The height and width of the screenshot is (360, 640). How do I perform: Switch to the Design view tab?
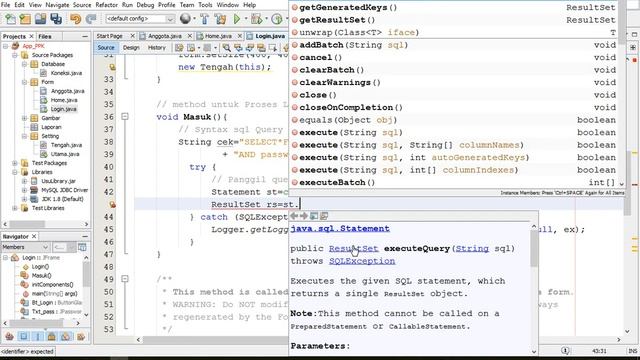[131, 48]
